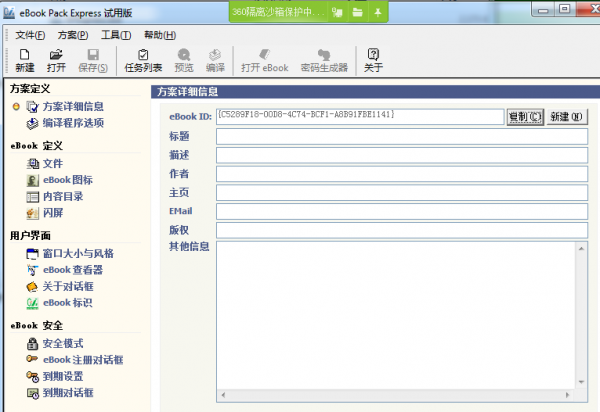Open the 方案(P) menu
The height and width of the screenshot is (412, 600).
[x=73, y=35]
